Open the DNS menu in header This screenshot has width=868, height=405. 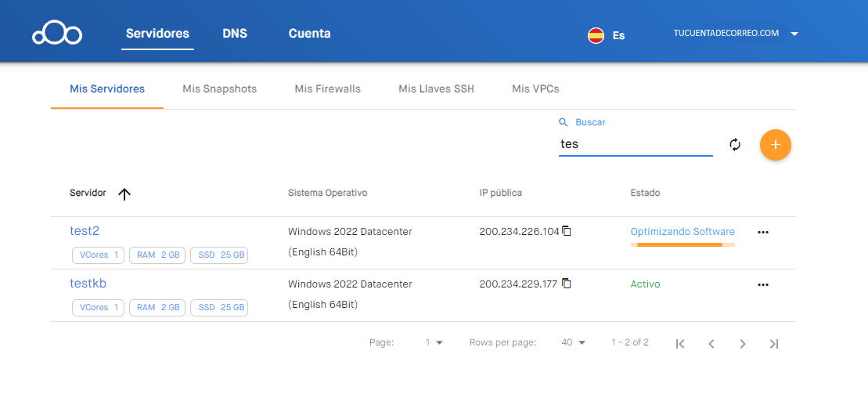(235, 34)
